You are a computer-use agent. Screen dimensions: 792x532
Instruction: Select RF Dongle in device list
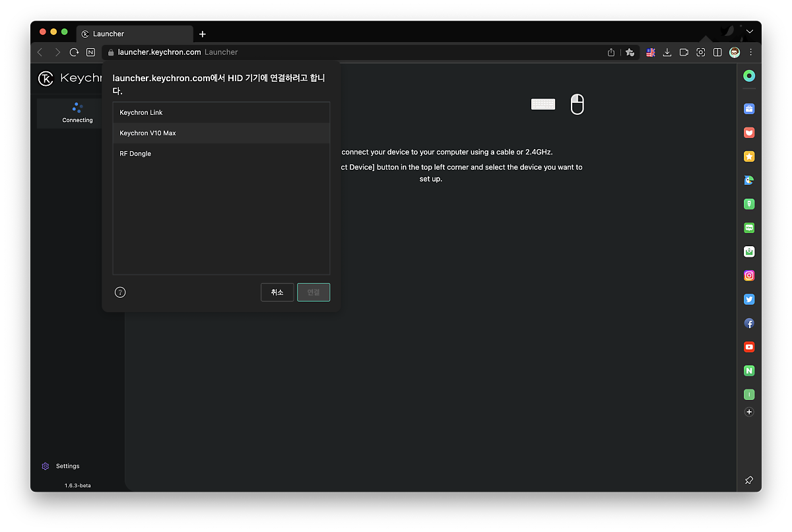click(221, 154)
